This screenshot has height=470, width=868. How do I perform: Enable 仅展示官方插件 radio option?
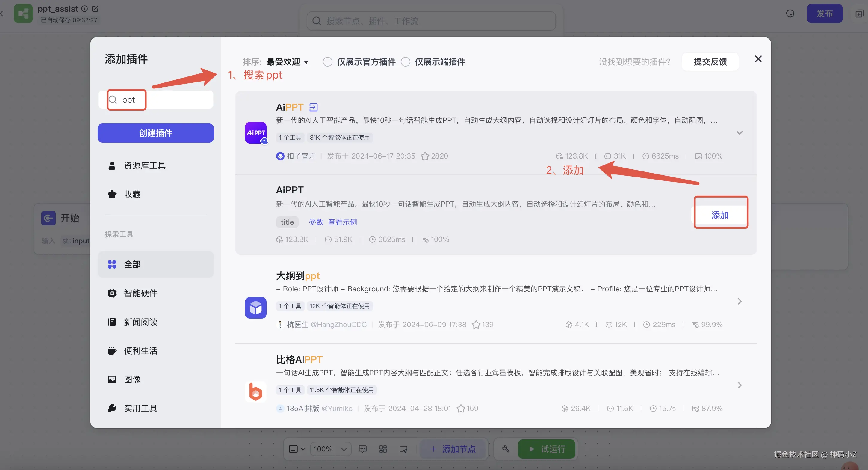328,62
